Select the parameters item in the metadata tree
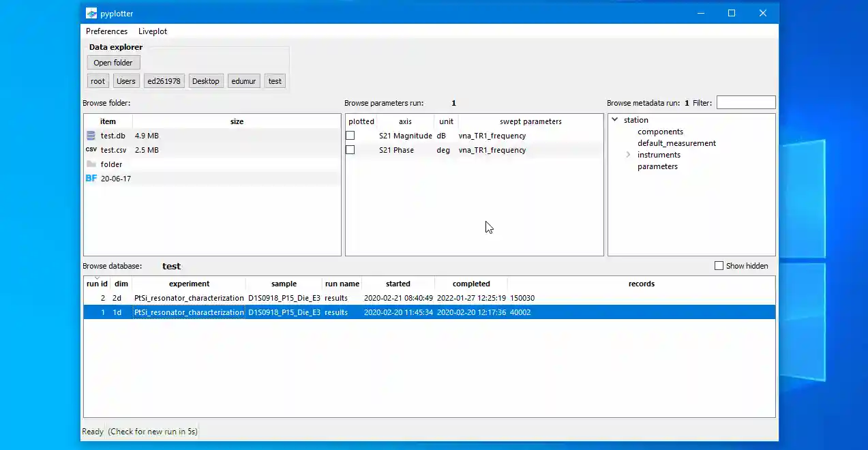Image resolution: width=868 pixels, height=450 pixels. [657, 166]
